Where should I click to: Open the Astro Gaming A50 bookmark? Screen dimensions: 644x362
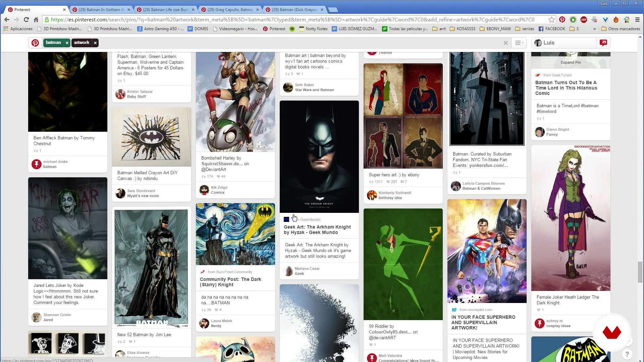click(160, 29)
